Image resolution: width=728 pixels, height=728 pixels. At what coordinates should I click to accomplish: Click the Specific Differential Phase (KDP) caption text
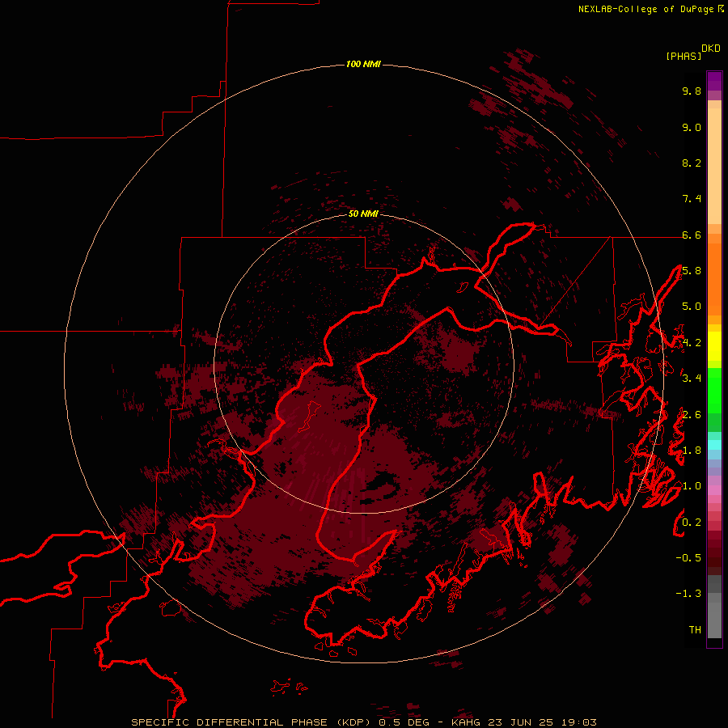tap(251, 722)
